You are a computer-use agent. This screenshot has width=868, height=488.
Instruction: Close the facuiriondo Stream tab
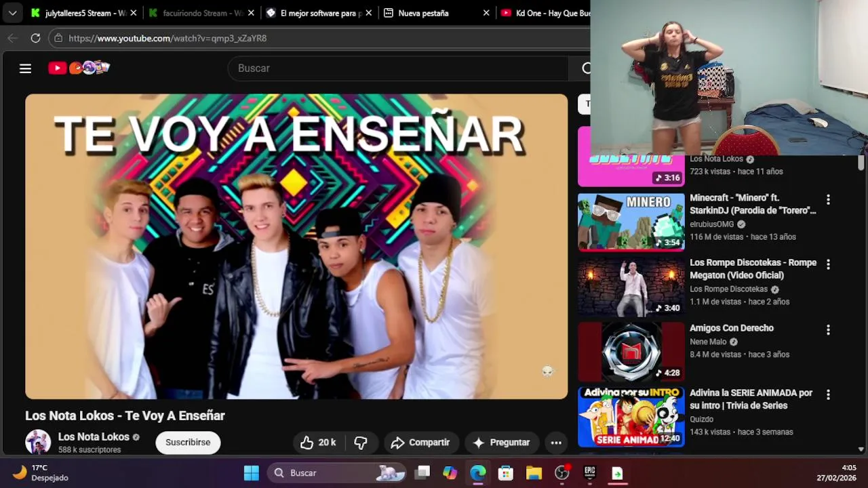[251, 13]
